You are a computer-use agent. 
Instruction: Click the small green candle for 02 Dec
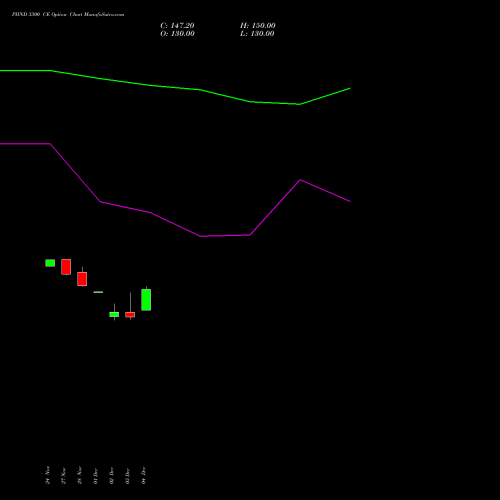[x=114, y=314]
